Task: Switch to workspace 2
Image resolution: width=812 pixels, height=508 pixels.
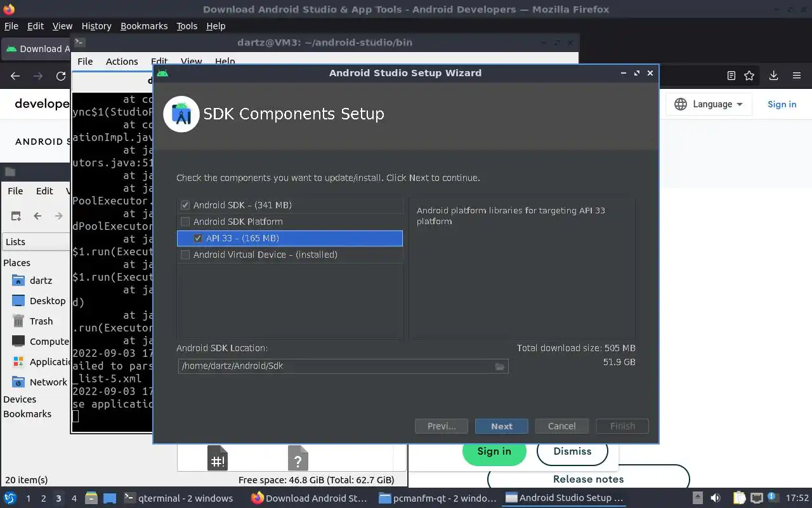Action: click(x=43, y=498)
